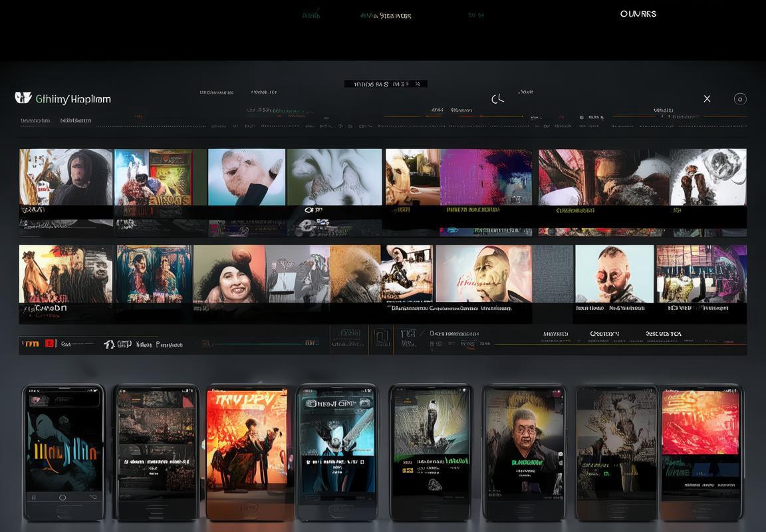The image size is (766, 532).
Task: Click the last of three white tab labels in the bottom bar
Action: click(664, 334)
